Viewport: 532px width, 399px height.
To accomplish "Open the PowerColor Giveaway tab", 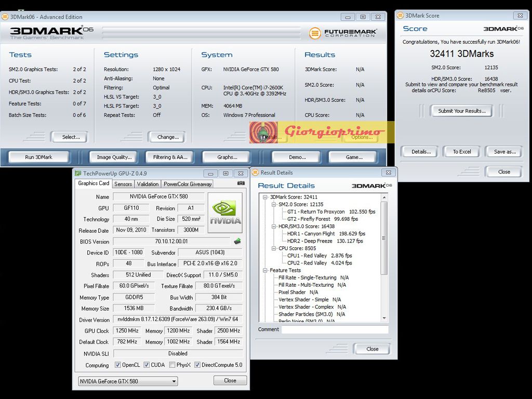I will click(187, 184).
